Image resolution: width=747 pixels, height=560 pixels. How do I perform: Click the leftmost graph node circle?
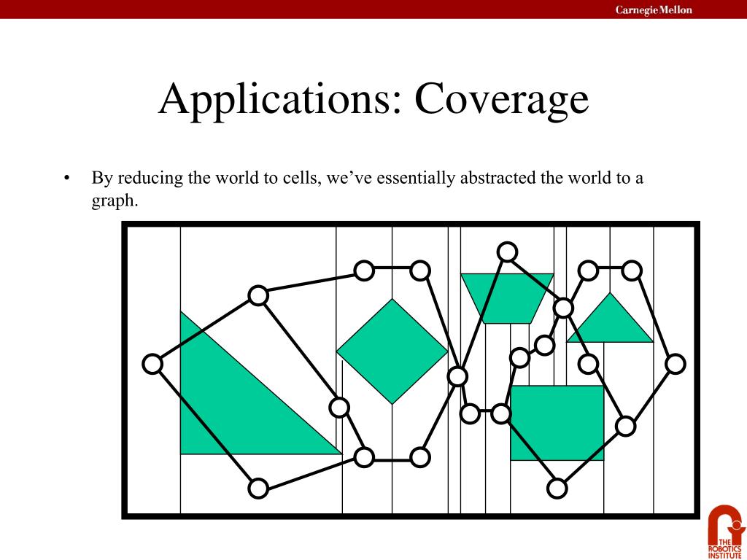(x=152, y=364)
